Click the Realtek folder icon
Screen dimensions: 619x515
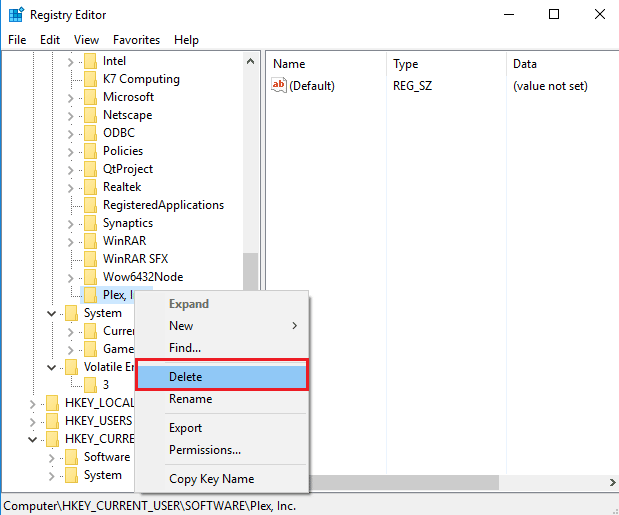click(x=90, y=187)
